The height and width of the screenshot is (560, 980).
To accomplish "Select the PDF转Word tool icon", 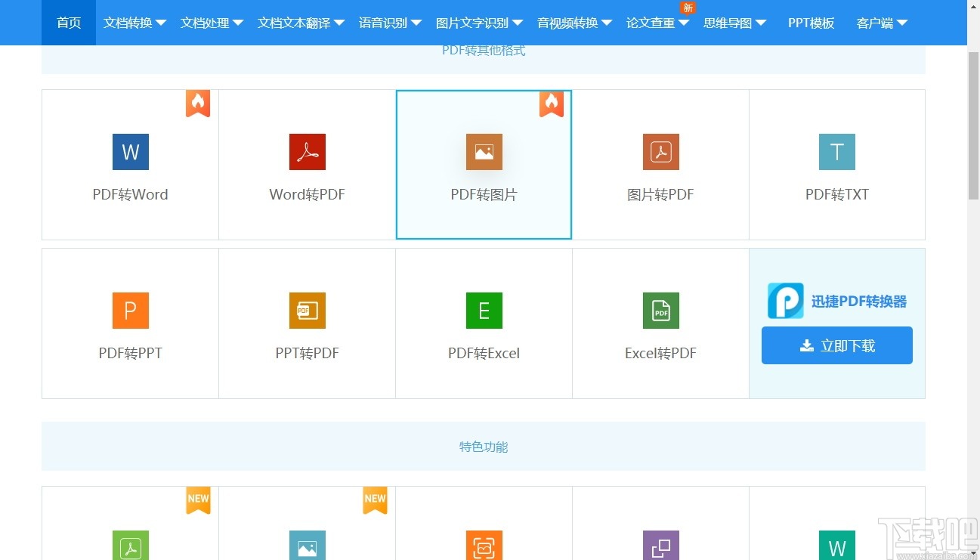I will 130,152.
